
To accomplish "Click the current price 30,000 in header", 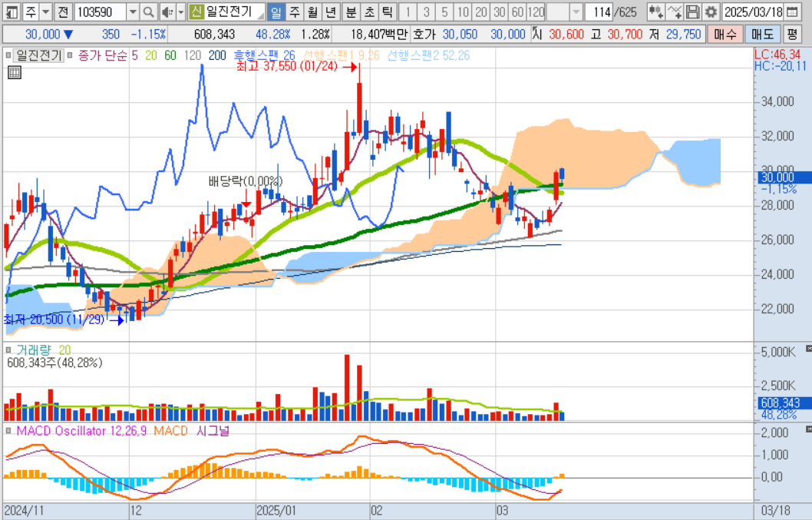I will click(42, 35).
